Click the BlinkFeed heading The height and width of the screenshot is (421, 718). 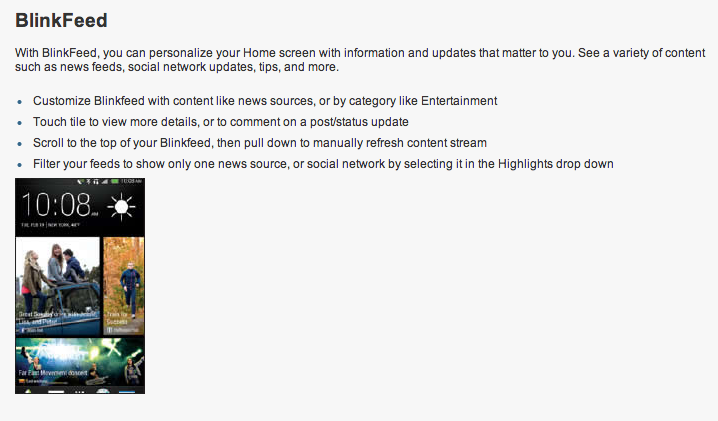pos(62,19)
